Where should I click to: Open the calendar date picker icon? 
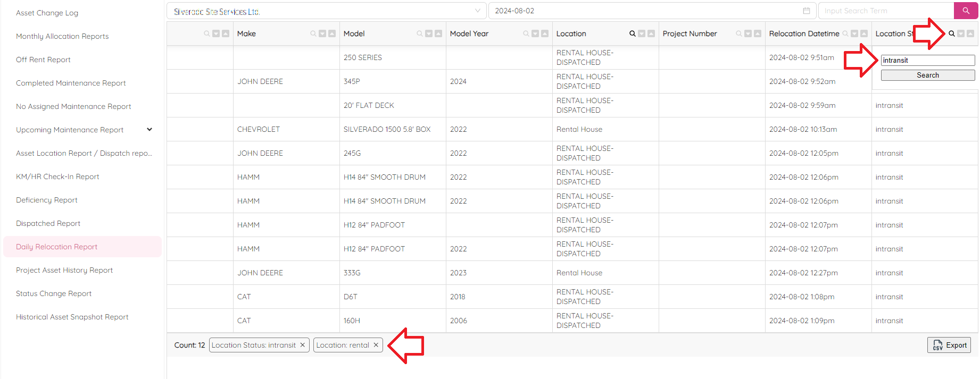pyautogui.click(x=807, y=11)
